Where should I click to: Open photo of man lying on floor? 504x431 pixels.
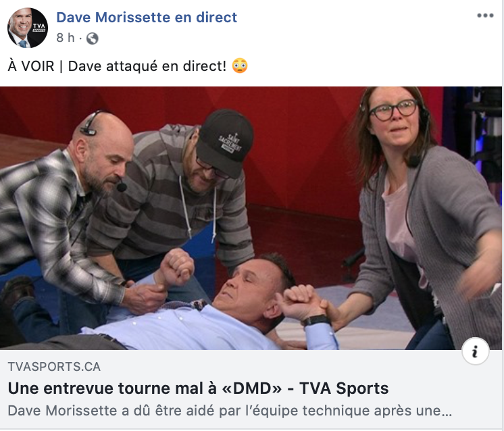[x=251, y=218]
